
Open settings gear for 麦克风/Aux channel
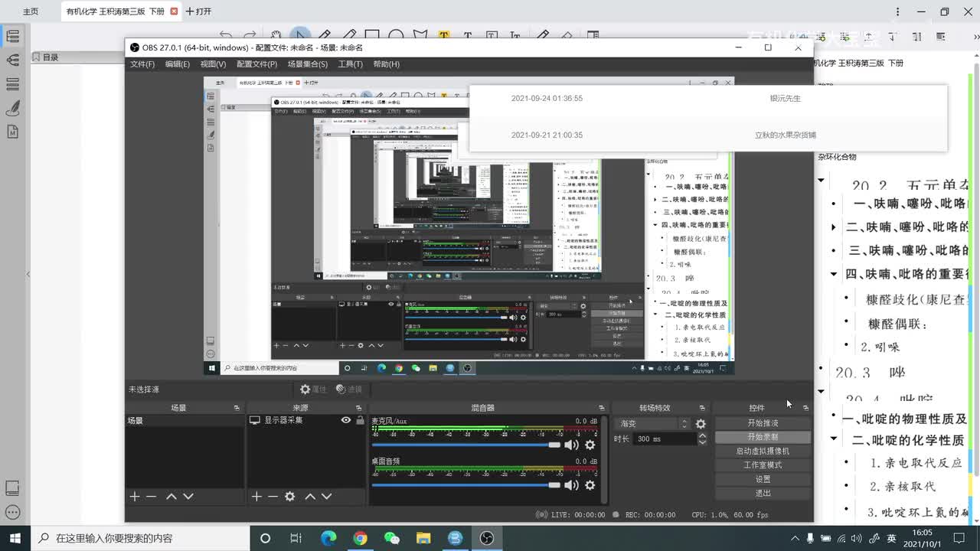pyautogui.click(x=590, y=445)
